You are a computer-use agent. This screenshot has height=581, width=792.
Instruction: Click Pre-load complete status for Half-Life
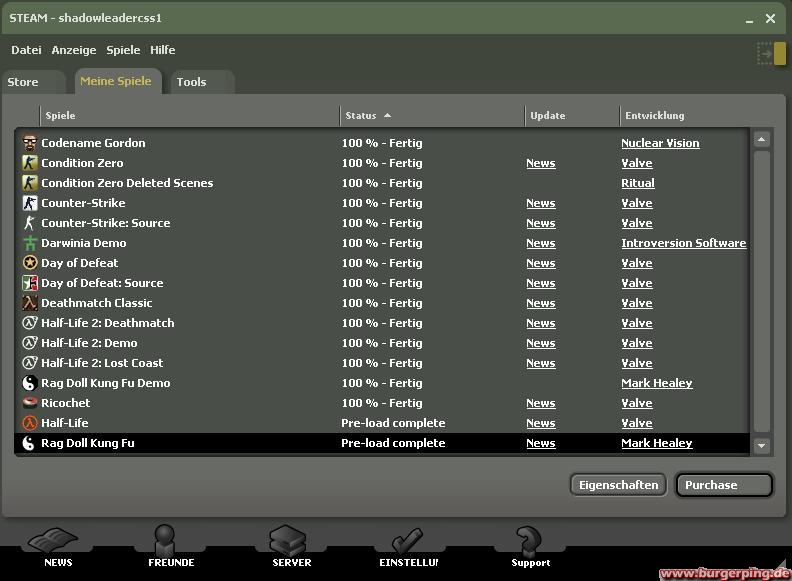(393, 423)
